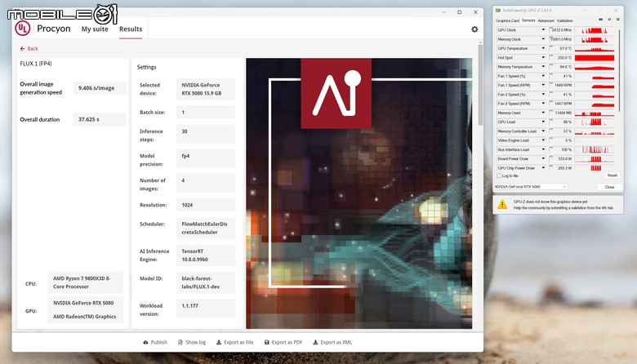Minimize the Procyon window
Viewport: 637px width, 364px height.
point(443,12)
